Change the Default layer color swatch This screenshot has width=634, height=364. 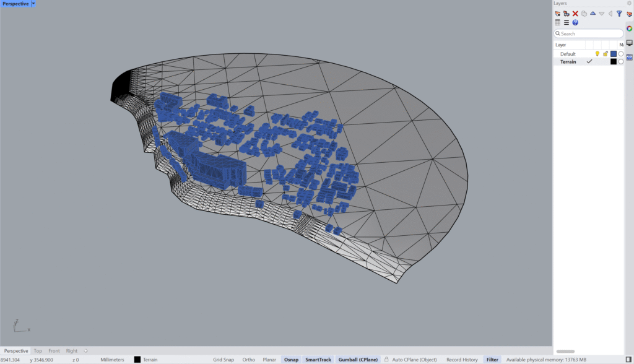click(x=614, y=54)
